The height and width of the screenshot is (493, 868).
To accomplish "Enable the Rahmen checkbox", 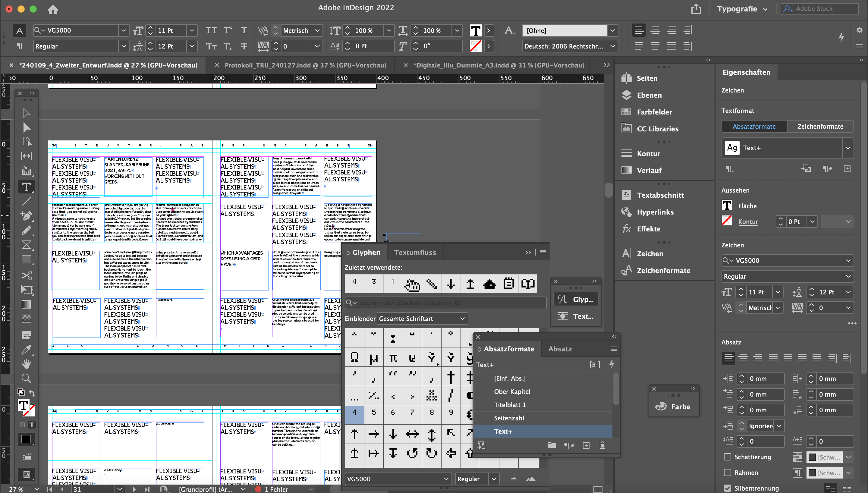I will [x=727, y=472].
